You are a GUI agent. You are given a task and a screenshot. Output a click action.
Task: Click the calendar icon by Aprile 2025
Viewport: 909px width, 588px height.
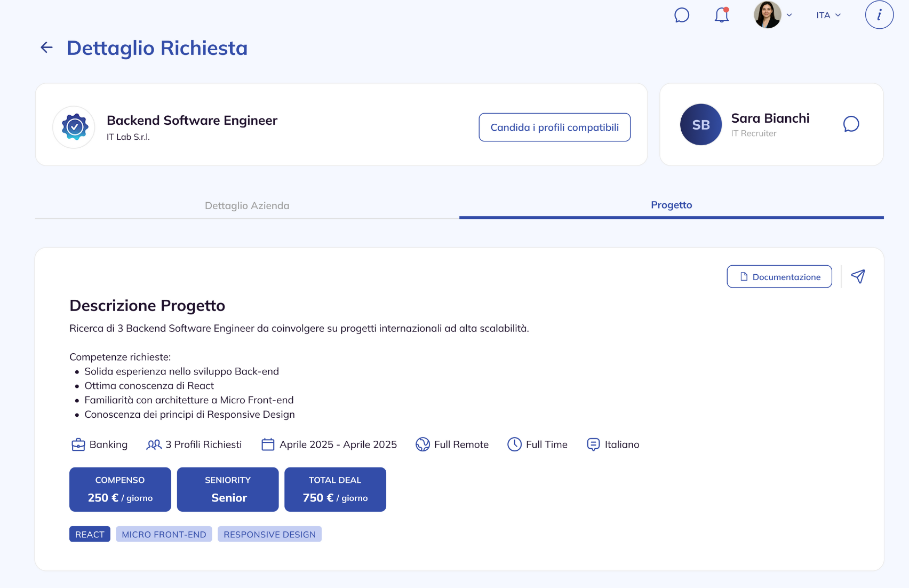click(x=268, y=444)
